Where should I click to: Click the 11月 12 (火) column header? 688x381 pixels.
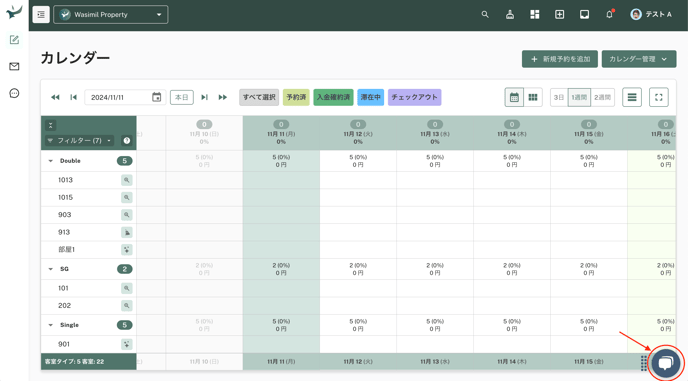(x=358, y=133)
